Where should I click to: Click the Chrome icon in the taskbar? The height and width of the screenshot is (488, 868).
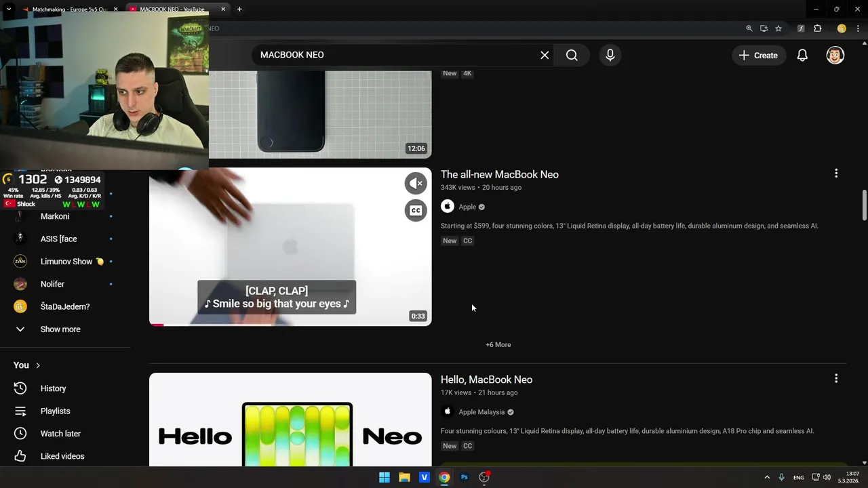(444, 477)
